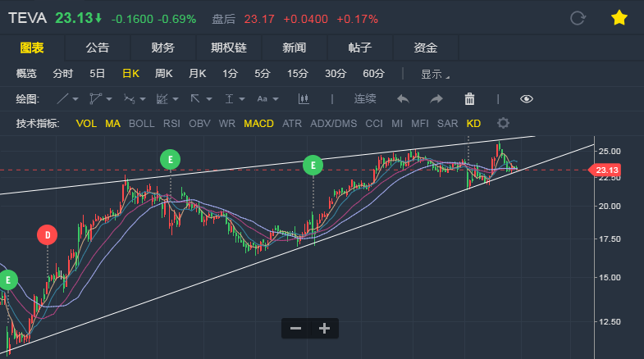Switch to the 财务 tab
Viewport: 644px width, 359px height.
[163, 48]
